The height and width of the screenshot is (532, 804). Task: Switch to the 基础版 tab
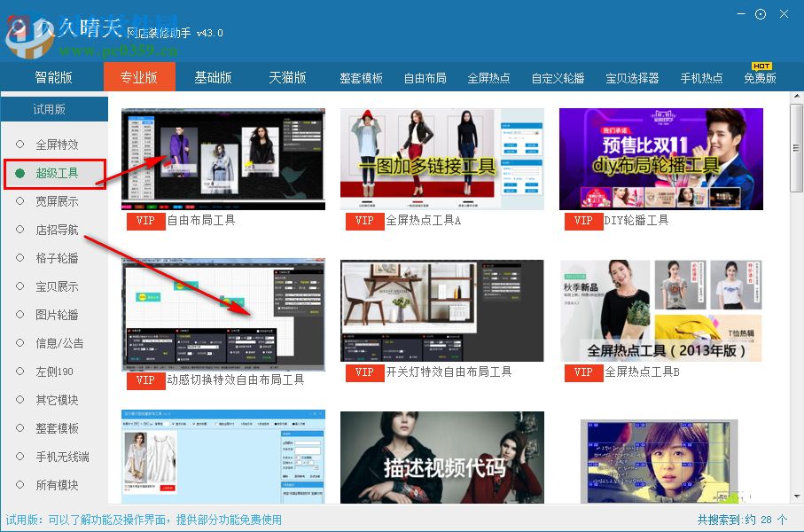pyautogui.click(x=213, y=77)
